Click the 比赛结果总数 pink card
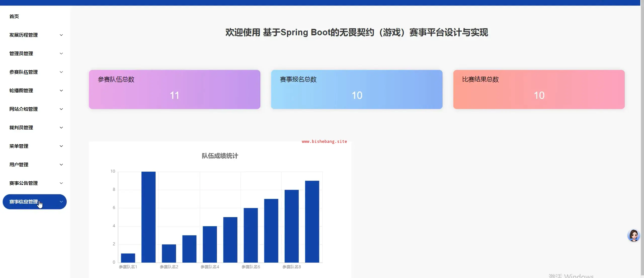The image size is (644, 278). point(539,89)
